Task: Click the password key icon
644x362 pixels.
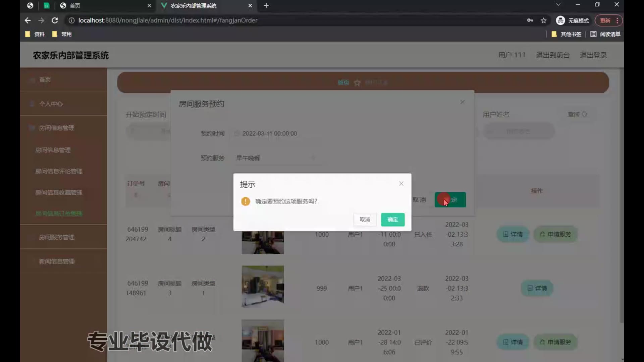Action: point(530,20)
